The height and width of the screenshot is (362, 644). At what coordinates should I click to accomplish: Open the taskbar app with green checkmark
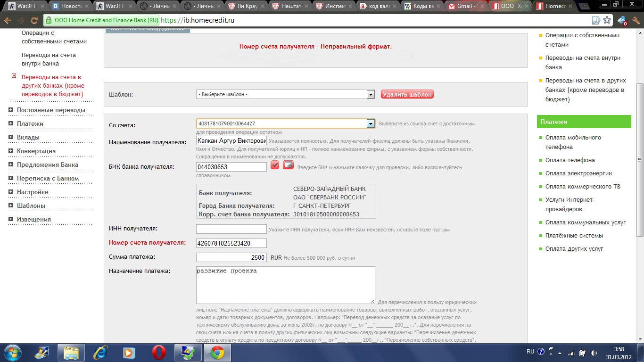188,352
